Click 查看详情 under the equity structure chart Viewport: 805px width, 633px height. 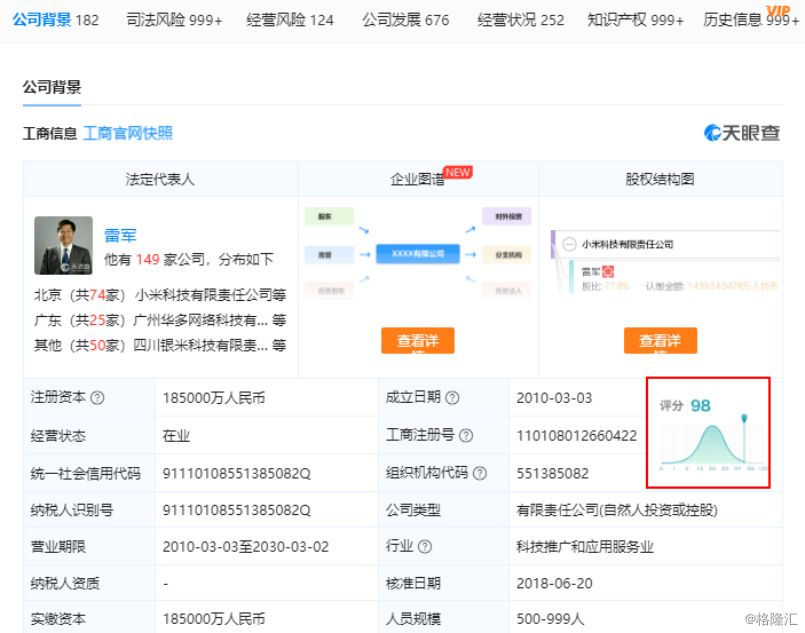click(661, 340)
